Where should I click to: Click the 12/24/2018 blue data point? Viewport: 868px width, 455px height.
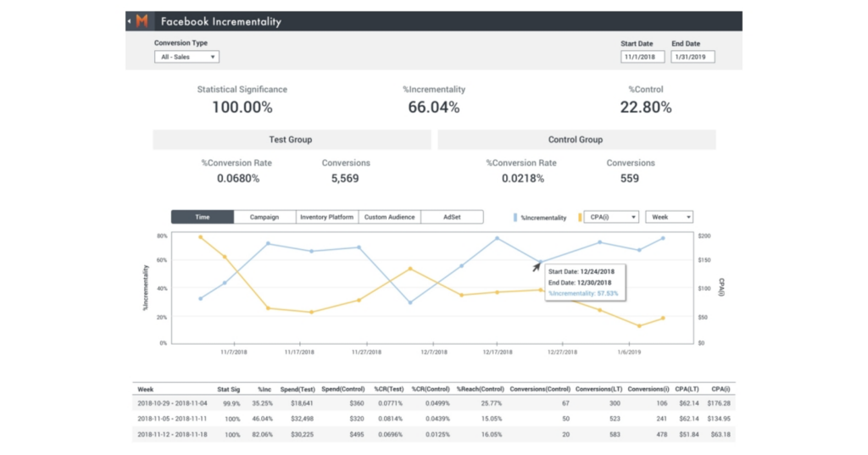coord(540,262)
